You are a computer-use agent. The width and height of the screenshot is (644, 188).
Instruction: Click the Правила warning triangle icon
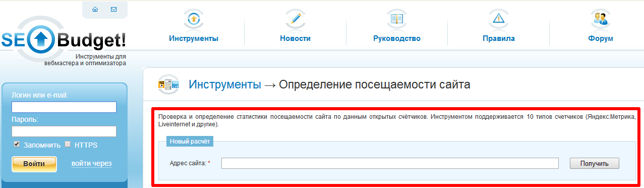pos(498,19)
